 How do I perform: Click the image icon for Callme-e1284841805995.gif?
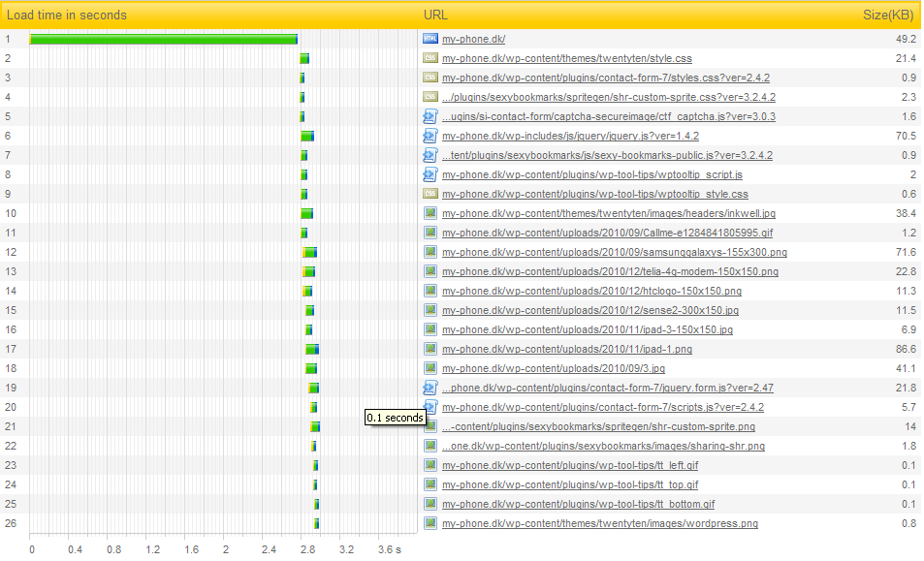click(x=430, y=233)
